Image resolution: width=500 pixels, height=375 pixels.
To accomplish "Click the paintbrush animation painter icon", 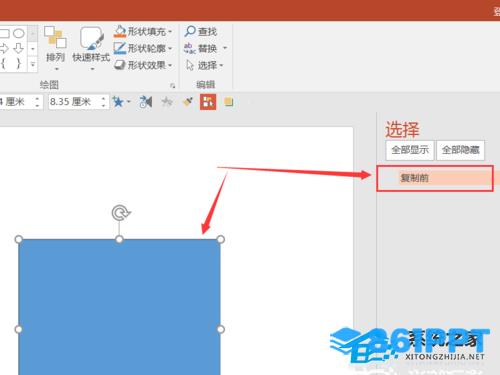I will coord(188,102).
